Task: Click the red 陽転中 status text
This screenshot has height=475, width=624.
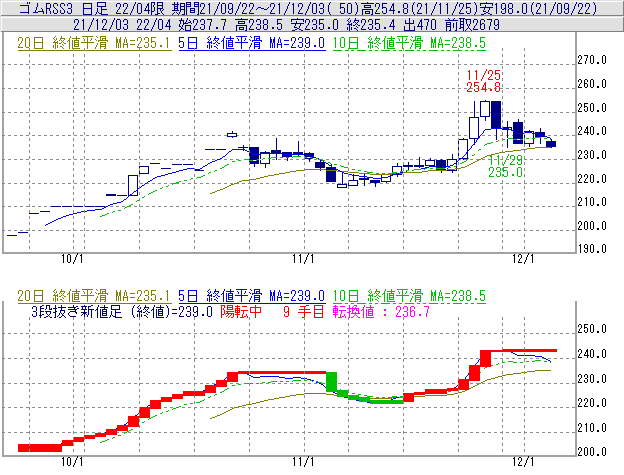Action: [241, 311]
